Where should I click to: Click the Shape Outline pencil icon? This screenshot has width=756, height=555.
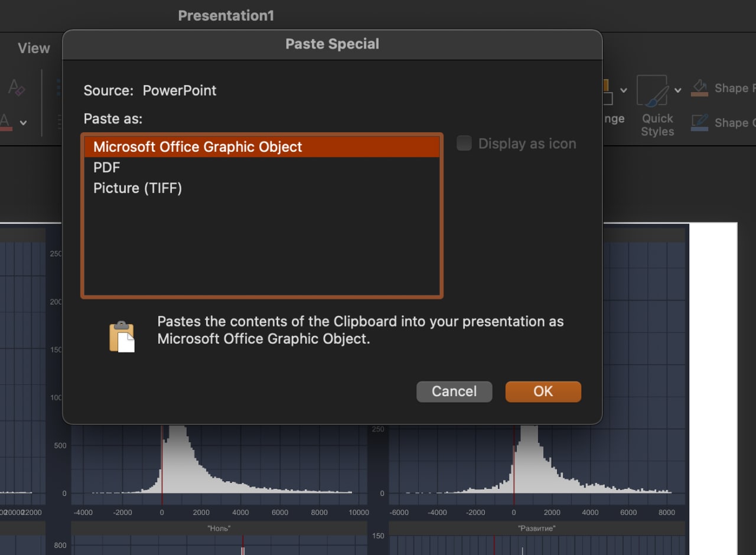[700, 123]
